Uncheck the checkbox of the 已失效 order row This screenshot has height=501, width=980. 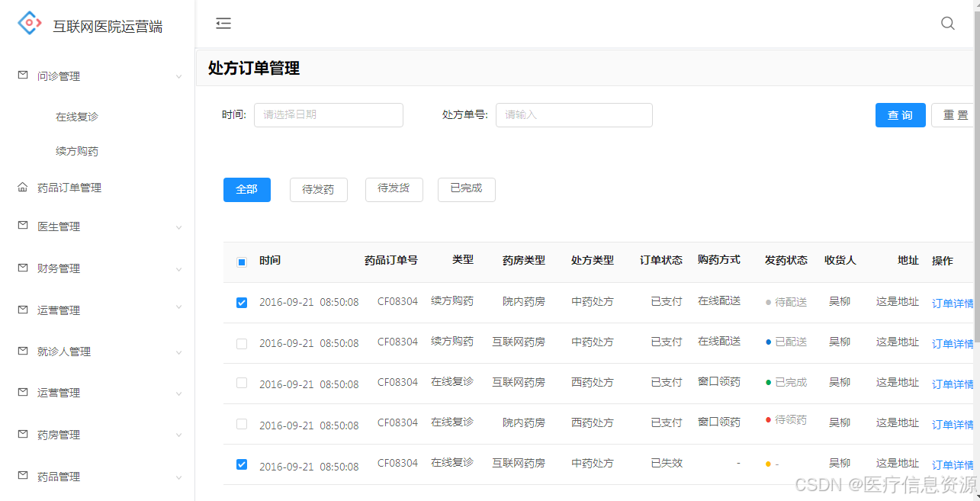point(242,464)
